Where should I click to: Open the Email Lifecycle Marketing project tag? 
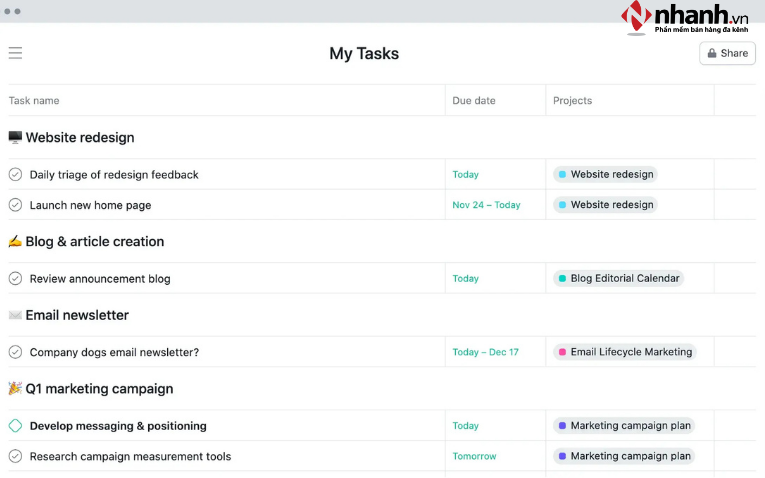pos(624,352)
